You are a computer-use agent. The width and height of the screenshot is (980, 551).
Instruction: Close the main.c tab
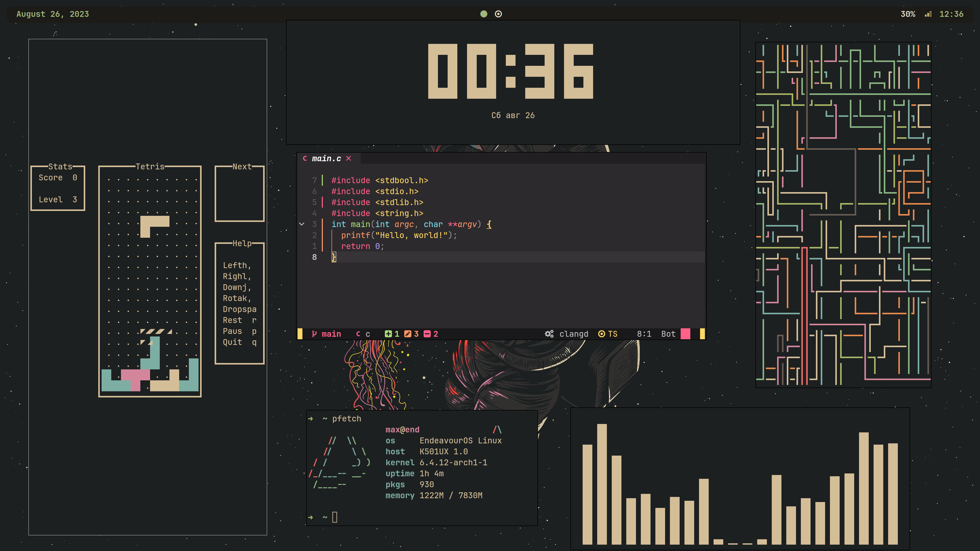coord(348,158)
